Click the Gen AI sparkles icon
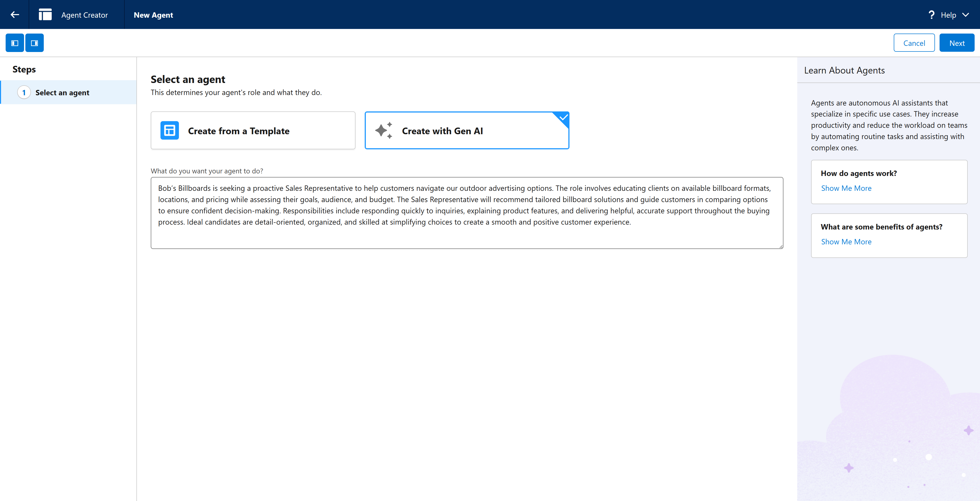This screenshot has height=501, width=980. pos(383,131)
